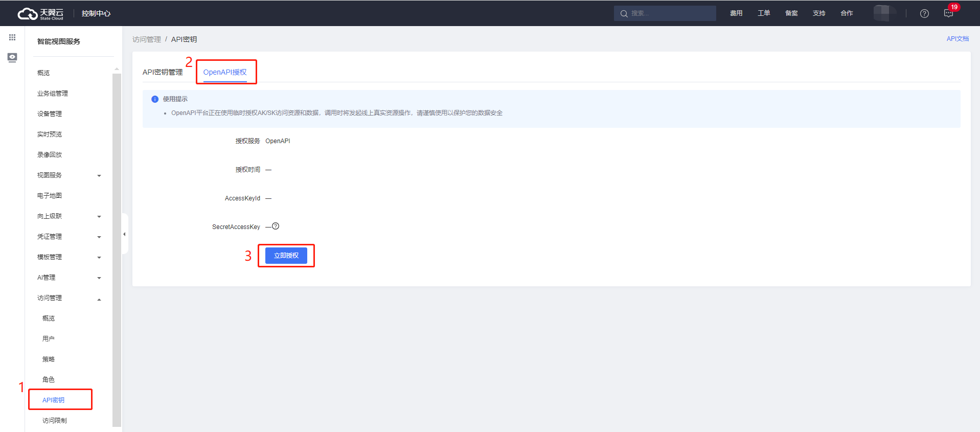Click the AccessKeyId label

coord(242,198)
